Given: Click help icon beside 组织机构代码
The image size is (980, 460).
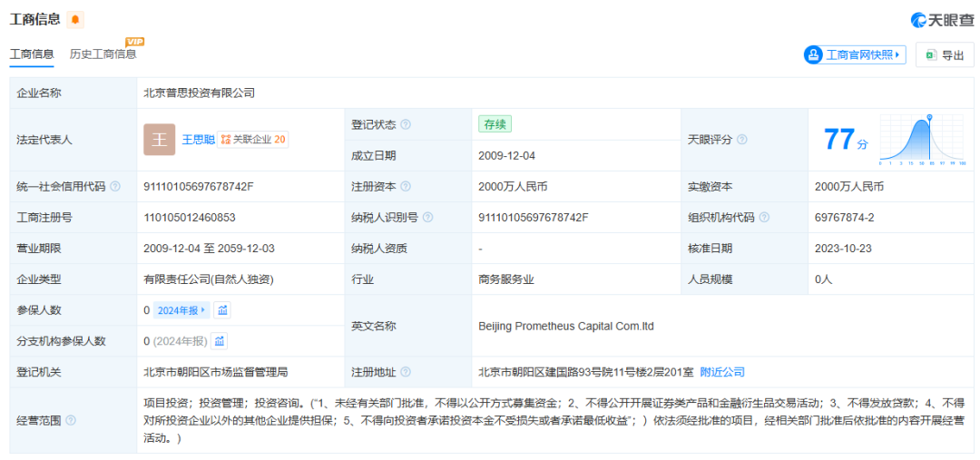Looking at the screenshot, I should pyautogui.click(x=764, y=218).
